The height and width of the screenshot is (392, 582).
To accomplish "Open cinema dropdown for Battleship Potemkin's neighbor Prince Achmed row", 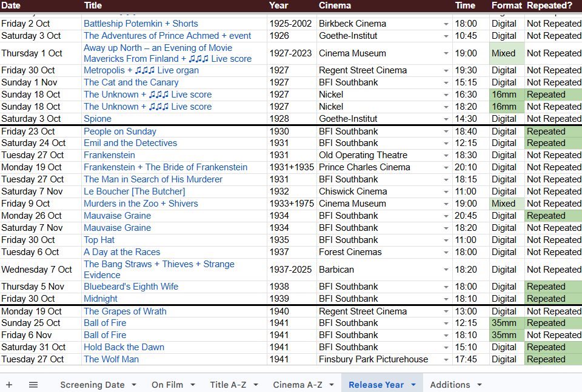I will [x=446, y=36].
